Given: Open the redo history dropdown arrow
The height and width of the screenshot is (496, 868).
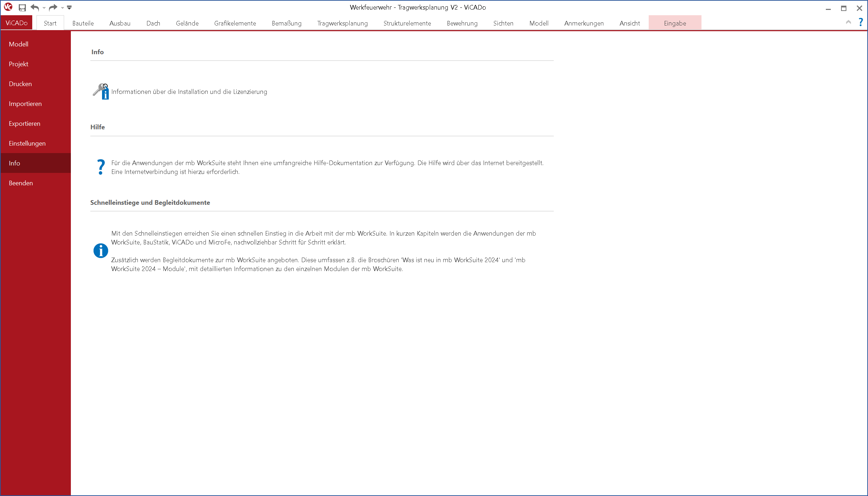Looking at the screenshot, I should [x=62, y=8].
